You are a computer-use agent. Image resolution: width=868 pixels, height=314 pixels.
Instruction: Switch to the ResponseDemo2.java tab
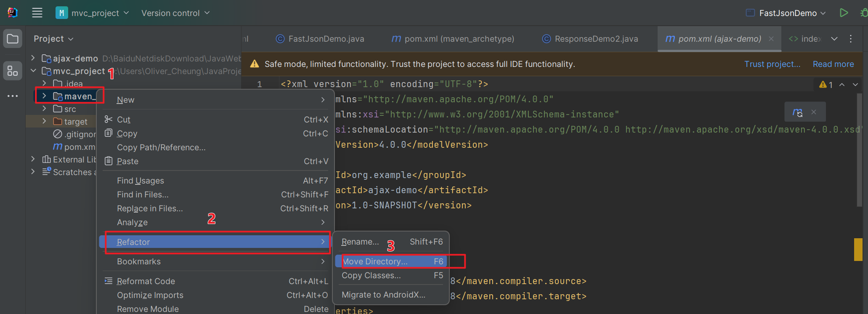pyautogui.click(x=590, y=39)
